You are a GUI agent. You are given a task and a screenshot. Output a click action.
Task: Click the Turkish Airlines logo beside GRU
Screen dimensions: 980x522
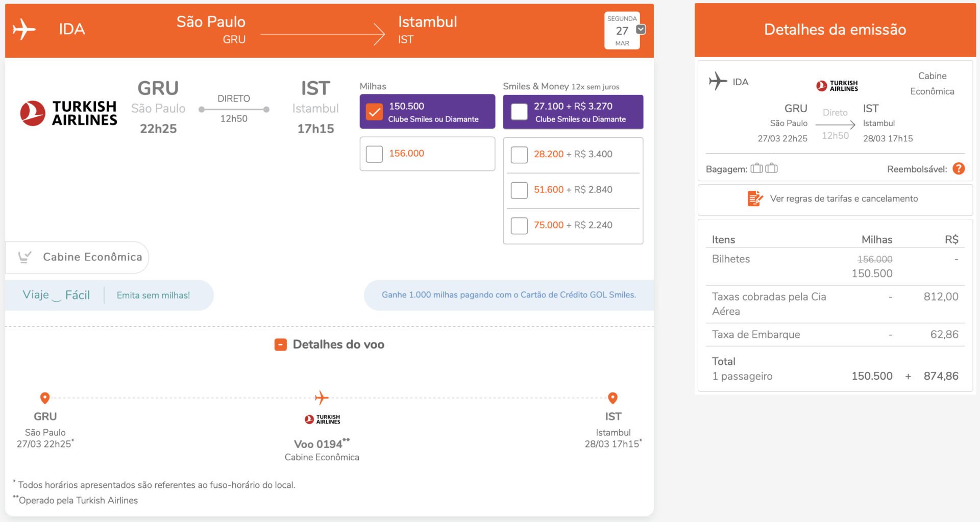point(69,113)
